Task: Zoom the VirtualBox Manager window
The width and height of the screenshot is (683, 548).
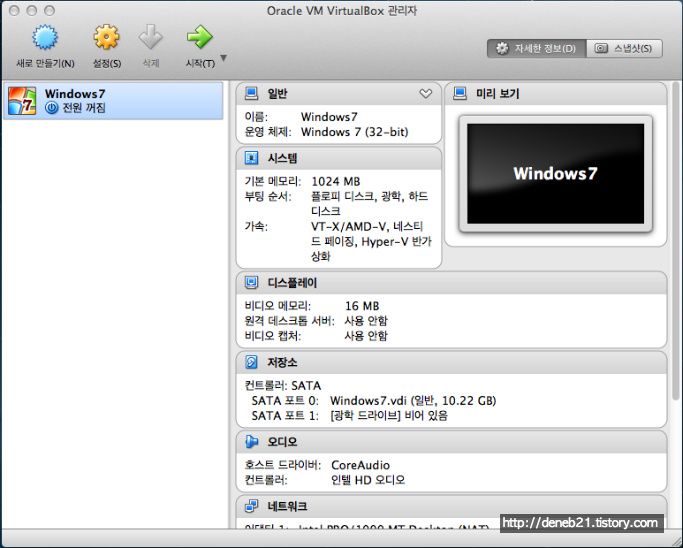Action: point(50,10)
